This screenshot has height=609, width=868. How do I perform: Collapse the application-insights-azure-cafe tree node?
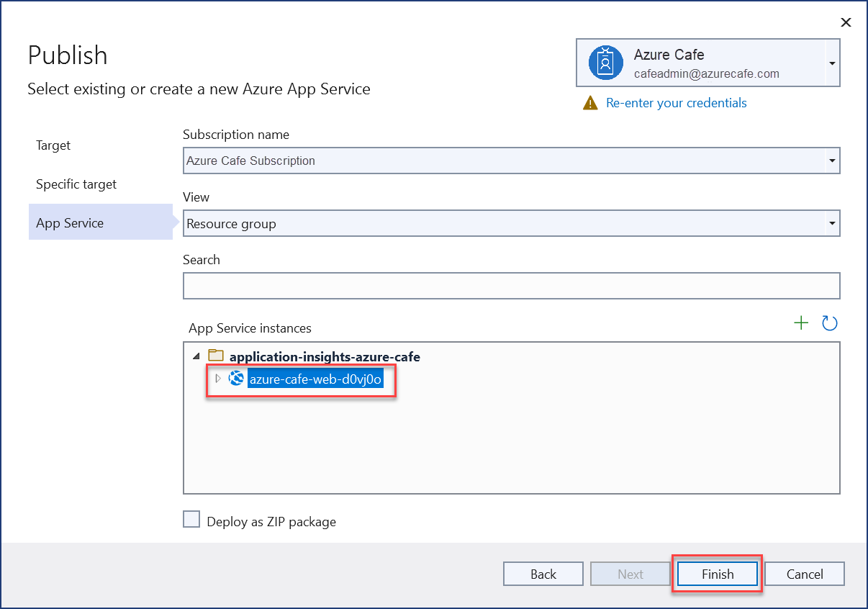(196, 356)
